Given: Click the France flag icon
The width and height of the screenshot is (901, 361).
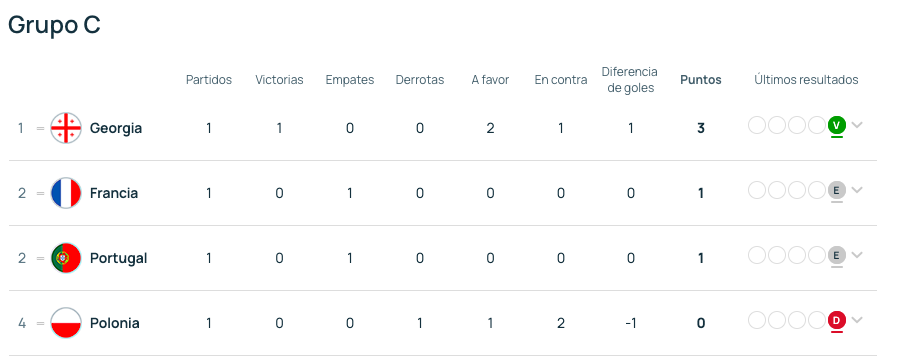Looking at the screenshot, I should [x=66, y=193].
